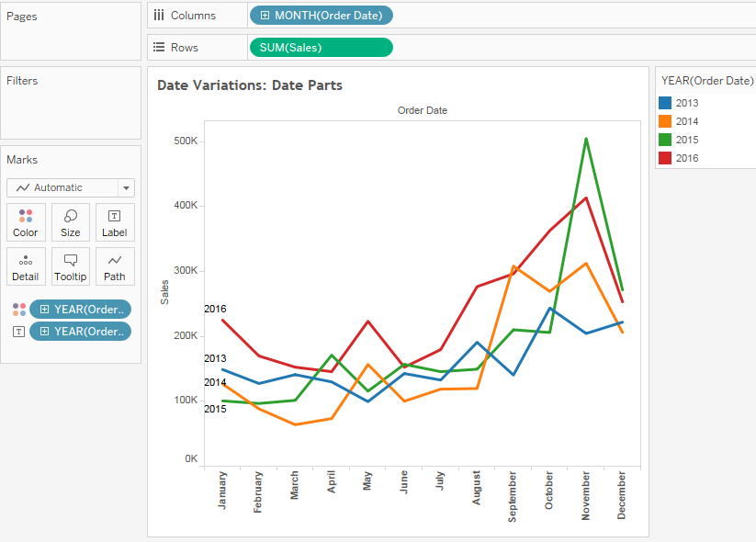Click the 300K axis tick label

(x=186, y=270)
